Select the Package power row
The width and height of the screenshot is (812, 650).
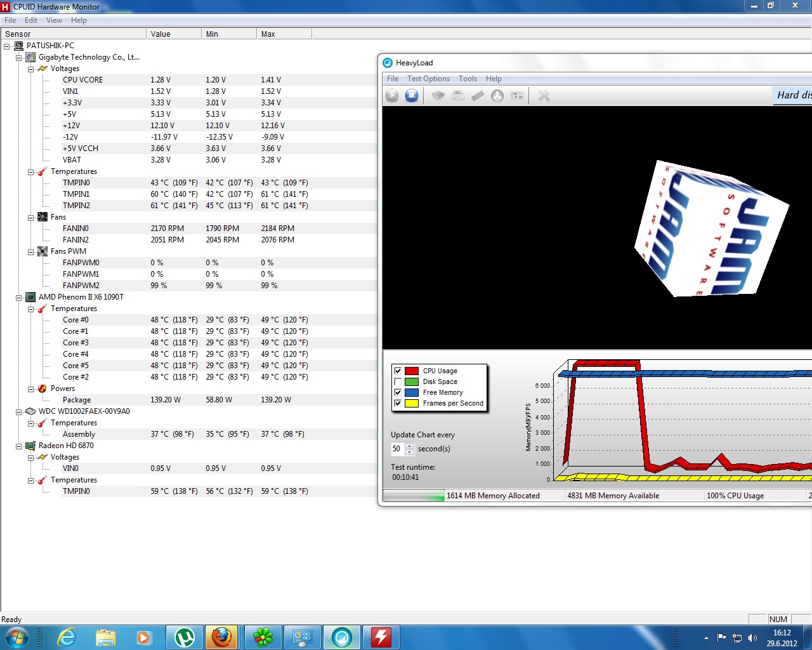coord(188,400)
